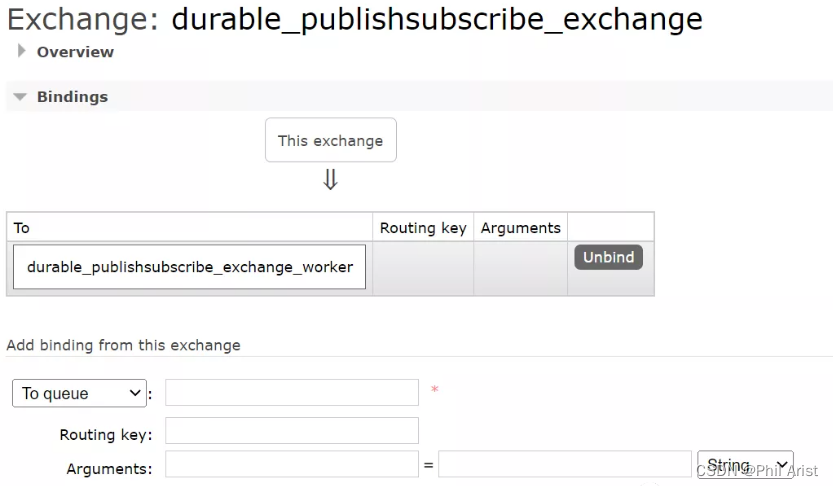Click the Bindings section heading
The height and width of the screenshot is (486, 833).
point(72,97)
